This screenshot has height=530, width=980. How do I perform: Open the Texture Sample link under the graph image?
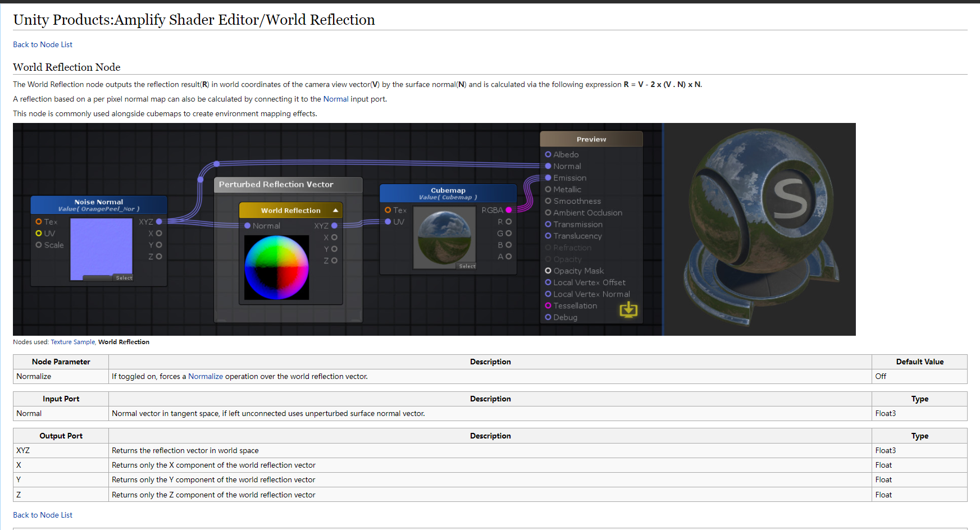(x=73, y=342)
